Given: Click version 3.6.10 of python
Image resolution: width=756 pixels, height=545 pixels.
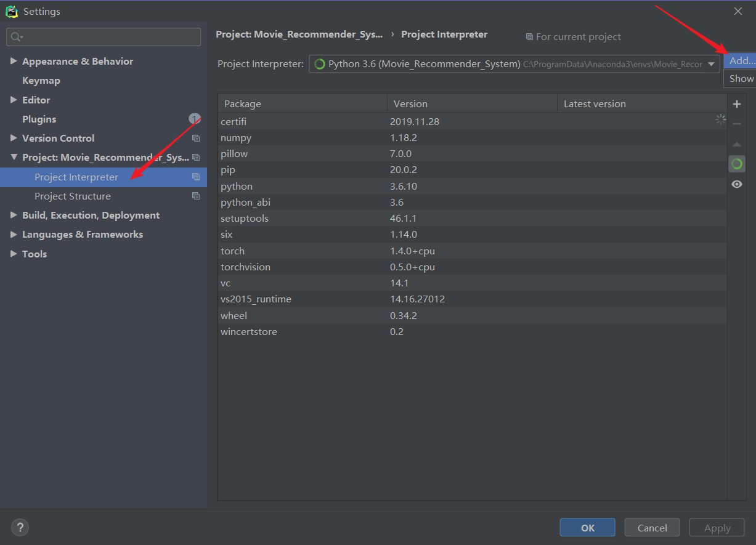Looking at the screenshot, I should pyautogui.click(x=404, y=186).
